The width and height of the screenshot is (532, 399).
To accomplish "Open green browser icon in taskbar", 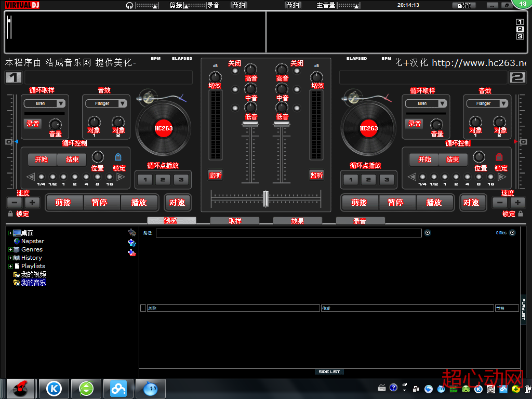I will click(86, 389).
